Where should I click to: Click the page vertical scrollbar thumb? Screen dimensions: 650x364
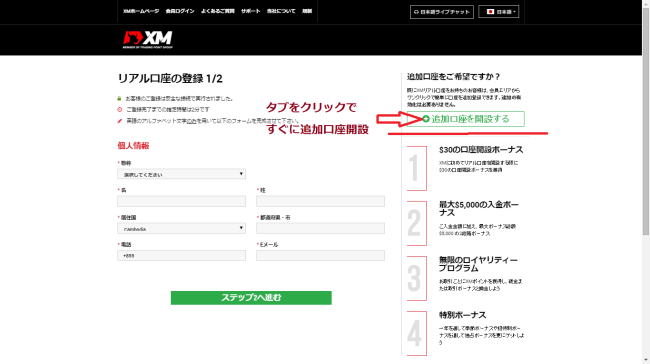coord(646,120)
